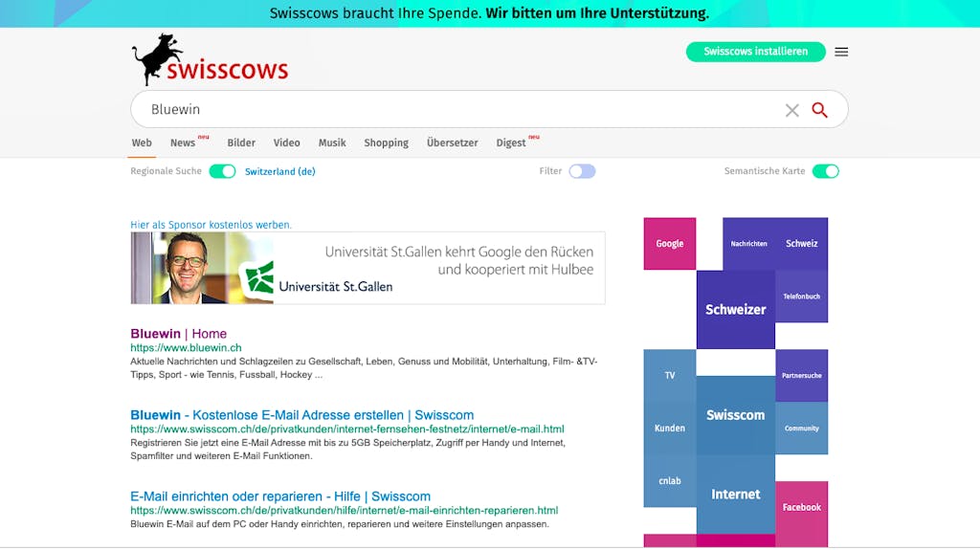Clear the search field with the X icon
The width and height of the screenshot is (980, 550).
pos(791,111)
